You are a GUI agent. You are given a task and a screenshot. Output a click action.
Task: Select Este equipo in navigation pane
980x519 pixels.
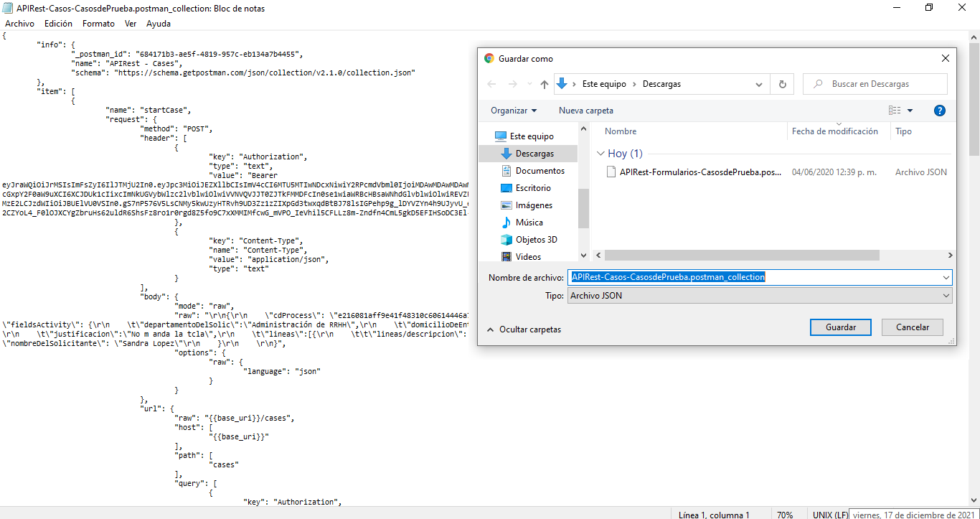point(532,136)
